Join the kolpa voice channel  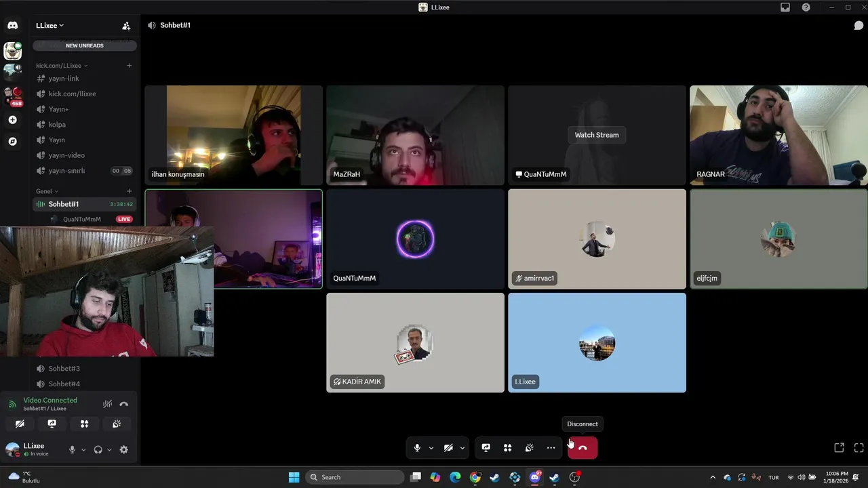(85, 125)
